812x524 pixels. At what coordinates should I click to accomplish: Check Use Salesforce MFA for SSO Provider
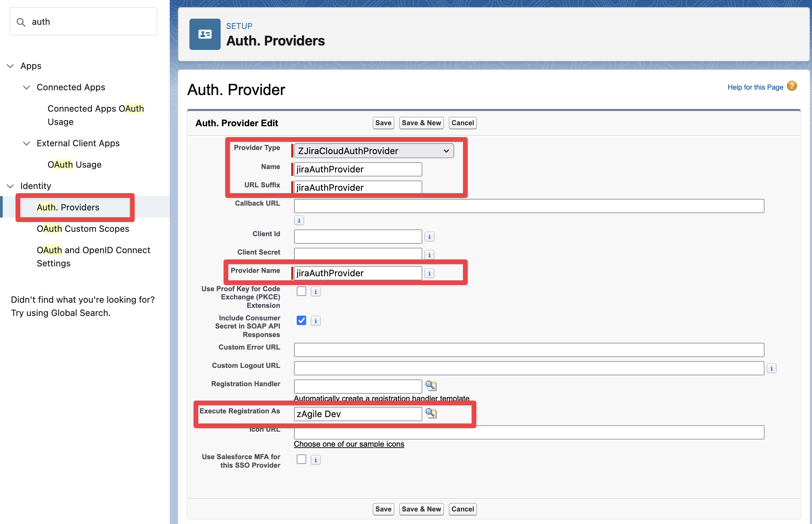[301, 460]
